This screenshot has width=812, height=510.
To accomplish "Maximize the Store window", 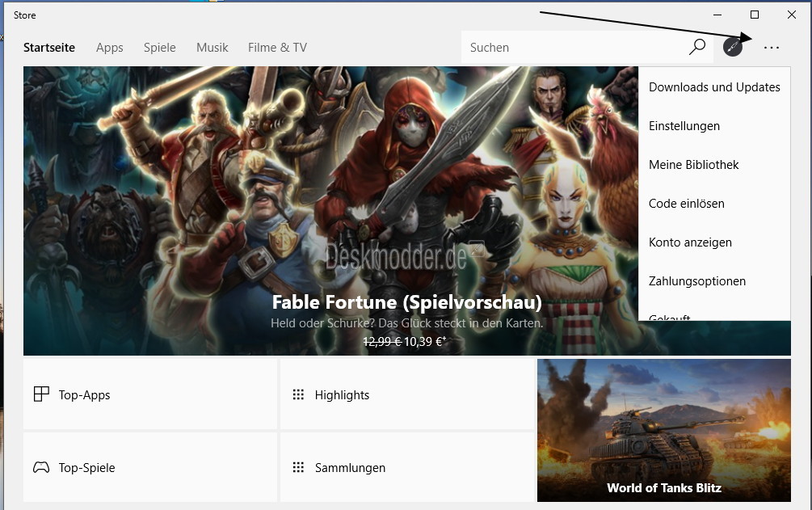I will click(x=755, y=15).
